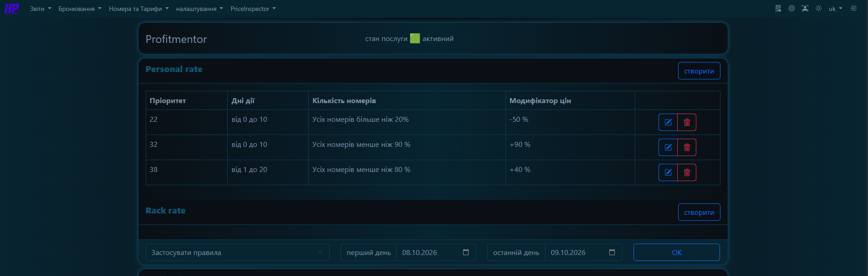Edit the priority 32 rule

[668, 147]
